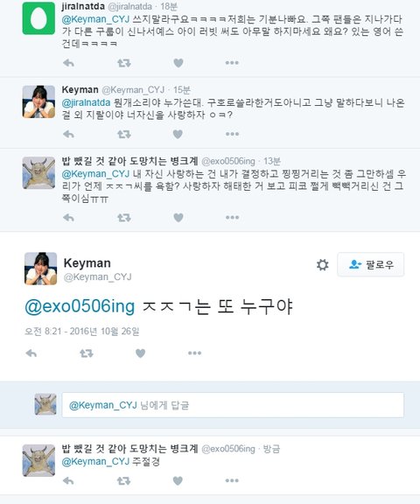Open more options on Keyman's 15분 tweet
Image resolution: width=420 pixels, height=504 pixels.
pyautogui.click(x=232, y=134)
